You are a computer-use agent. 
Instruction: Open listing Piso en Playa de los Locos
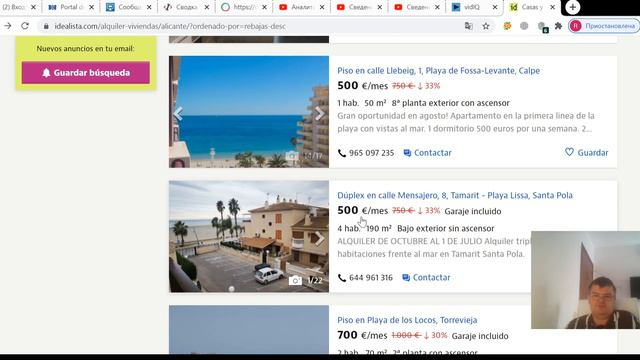pyautogui.click(x=407, y=320)
